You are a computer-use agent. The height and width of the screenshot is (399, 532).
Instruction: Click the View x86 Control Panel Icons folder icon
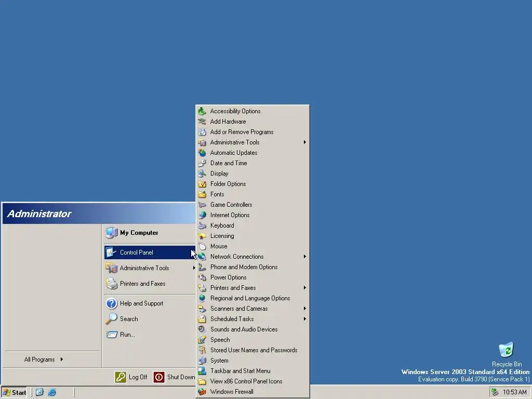[202, 381]
